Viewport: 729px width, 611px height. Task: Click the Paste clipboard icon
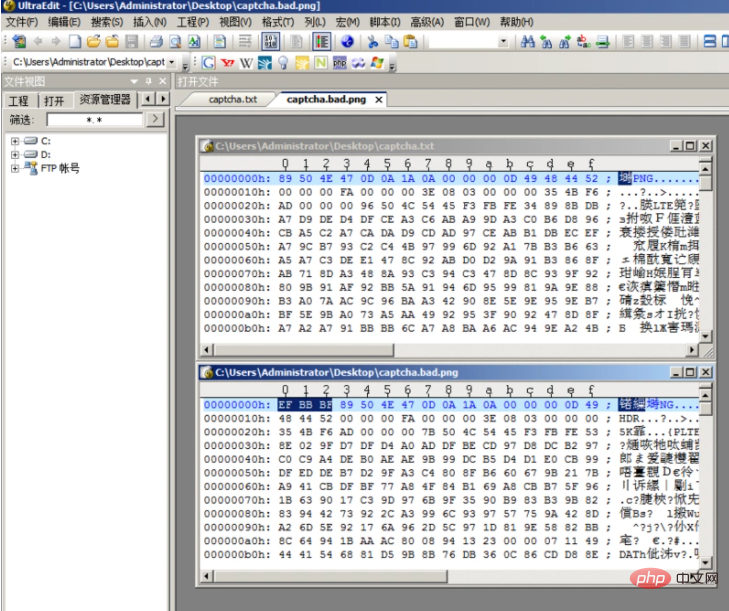[409, 42]
